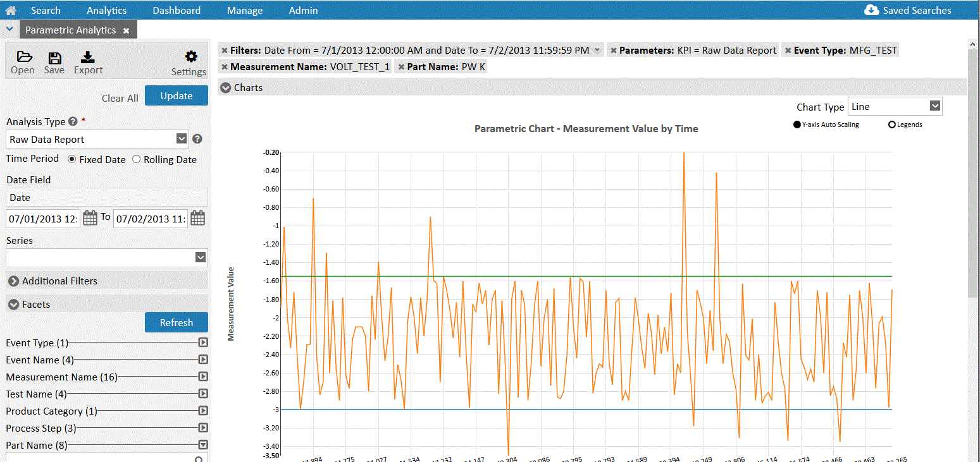Click the Update button
The width and height of the screenshot is (980, 462).
click(x=177, y=95)
